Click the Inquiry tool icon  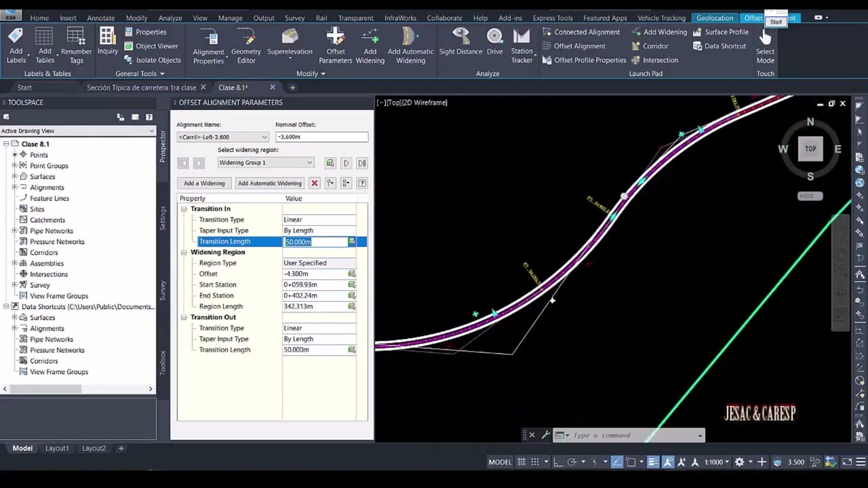click(x=107, y=42)
